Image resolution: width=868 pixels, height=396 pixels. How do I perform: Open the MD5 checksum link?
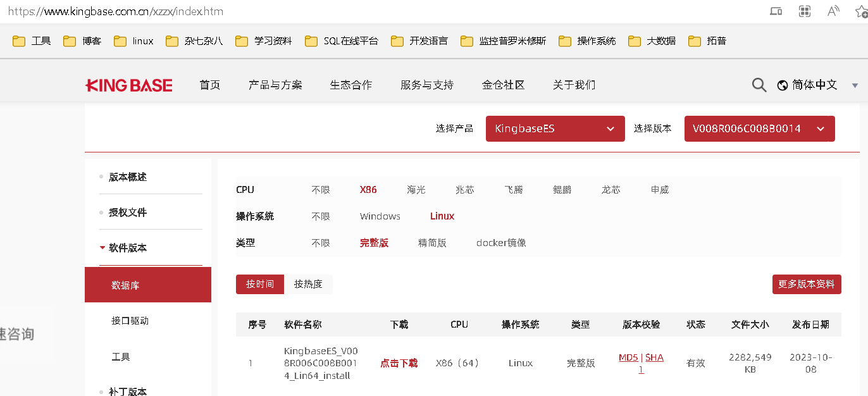tap(628, 357)
